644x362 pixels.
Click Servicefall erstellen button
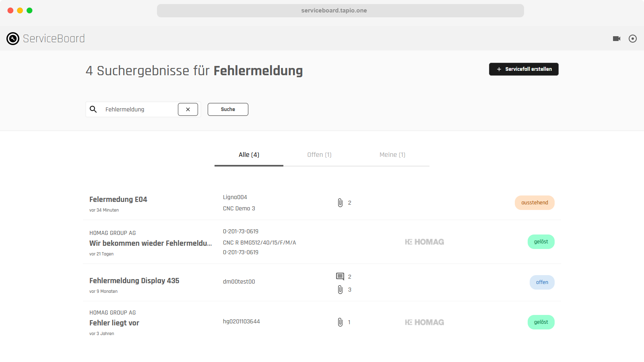(x=523, y=69)
